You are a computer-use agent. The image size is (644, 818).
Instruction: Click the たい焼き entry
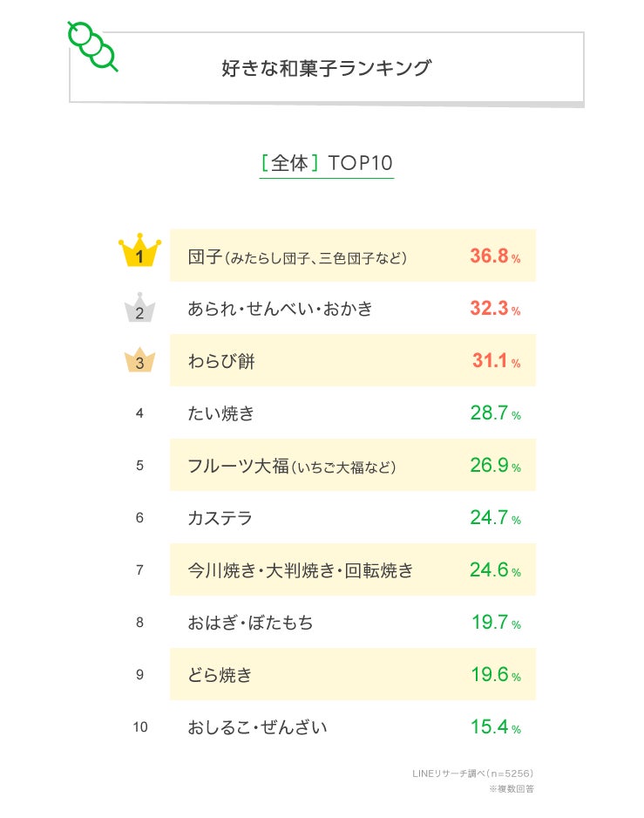coord(221,413)
